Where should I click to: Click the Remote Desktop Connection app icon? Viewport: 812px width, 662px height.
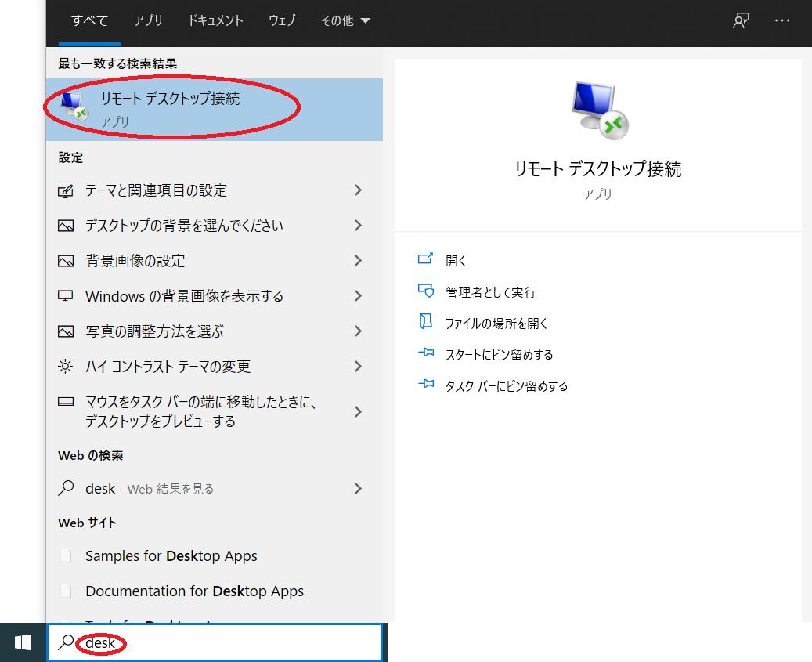click(x=74, y=103)
